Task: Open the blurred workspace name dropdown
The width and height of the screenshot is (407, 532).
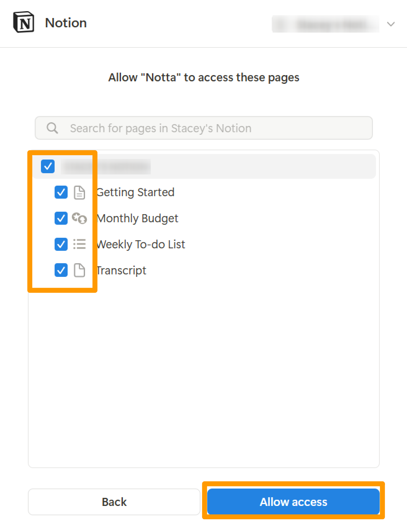Action: point(325,24)
